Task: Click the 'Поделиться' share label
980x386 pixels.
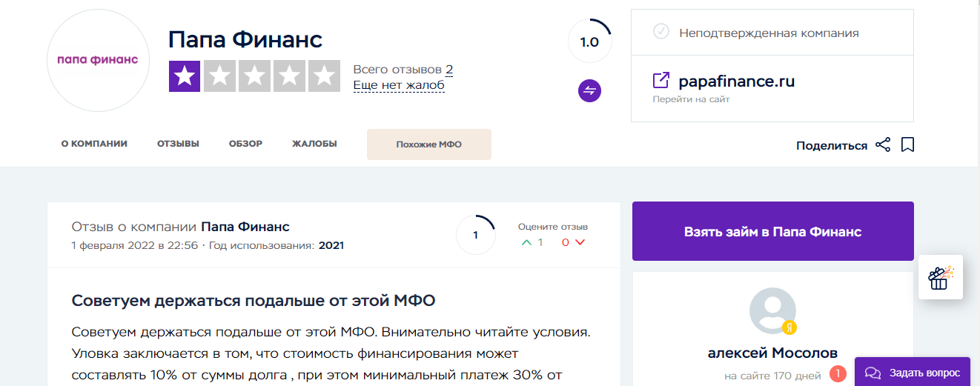Action: pos(832,145)
